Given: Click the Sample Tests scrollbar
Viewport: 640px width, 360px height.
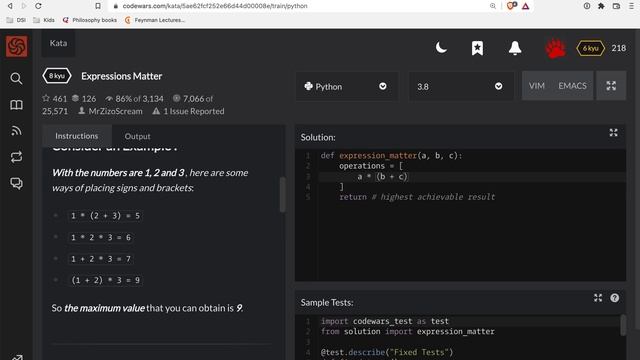Looking at the screenshot, I should (x=623, y=325).
